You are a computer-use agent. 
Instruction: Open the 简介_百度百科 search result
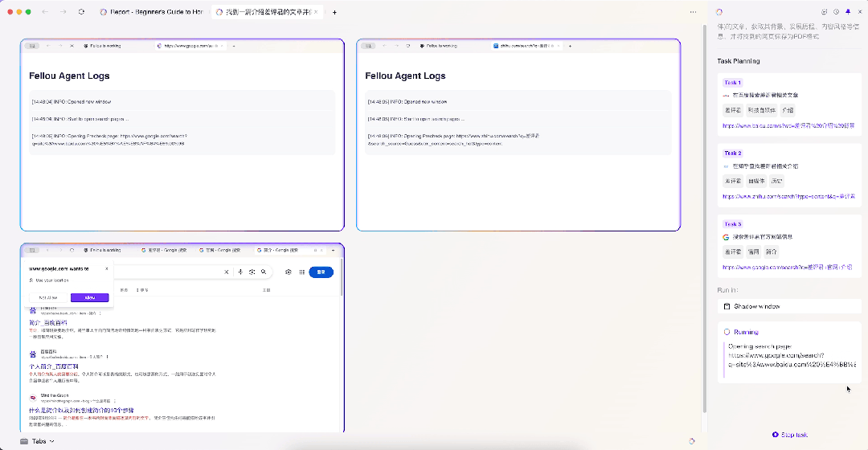tap(48, 322)
